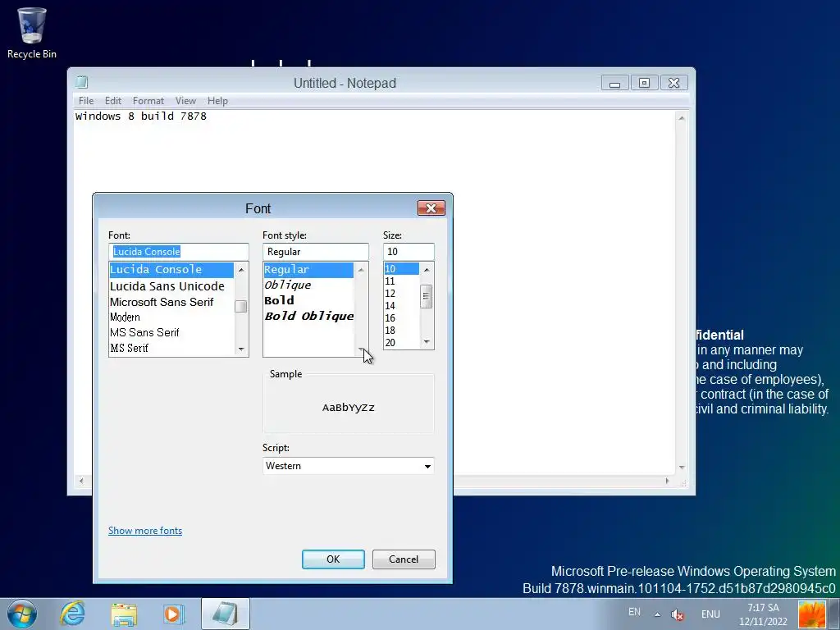
Task: Click font list scroll down arrow
Action: coord(241,349)
